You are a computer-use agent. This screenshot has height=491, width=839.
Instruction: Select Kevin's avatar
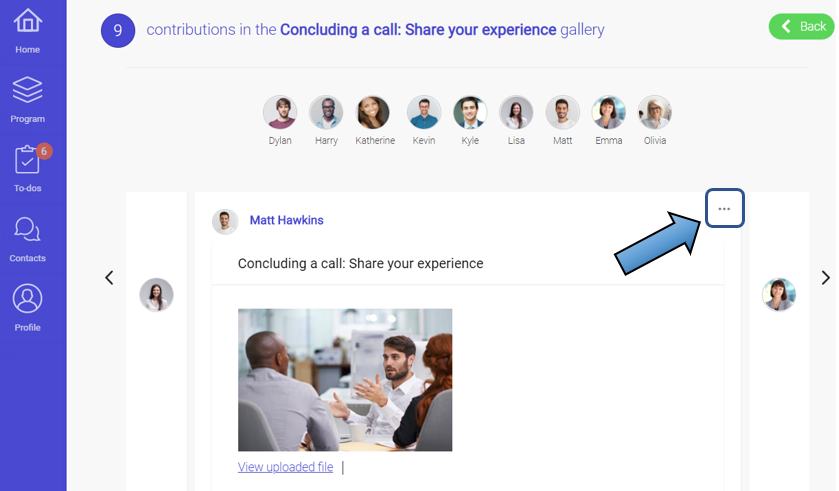click(424, 113)
